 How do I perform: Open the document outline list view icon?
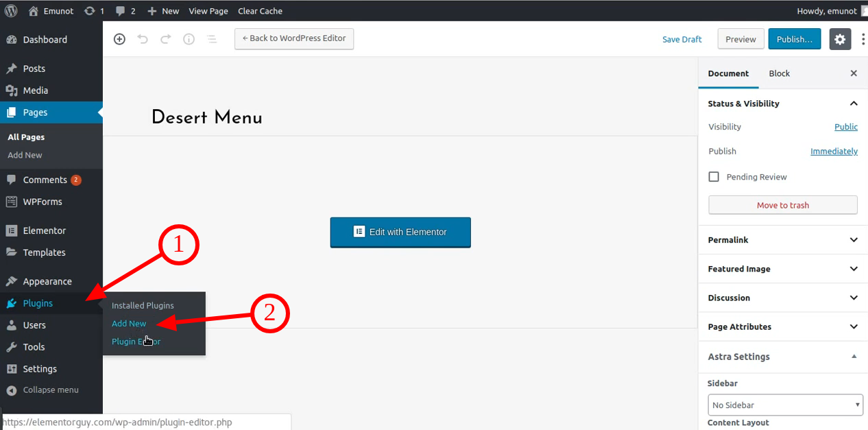point(212,39)
